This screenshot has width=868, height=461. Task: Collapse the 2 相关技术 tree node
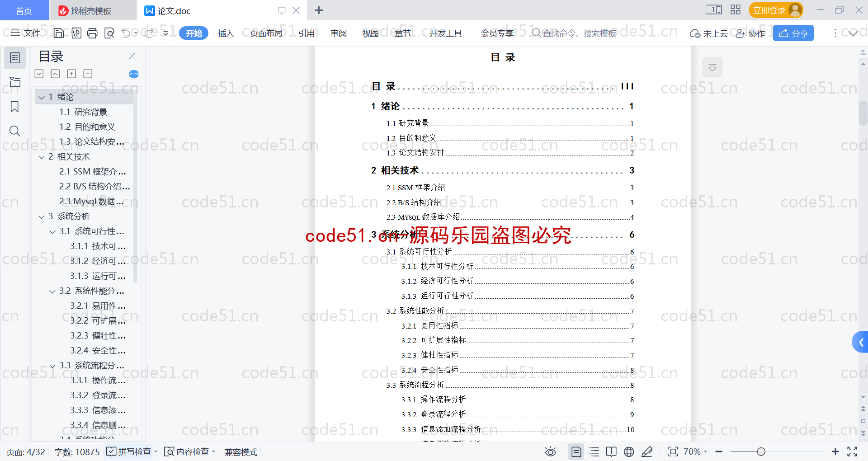[42, 157]
